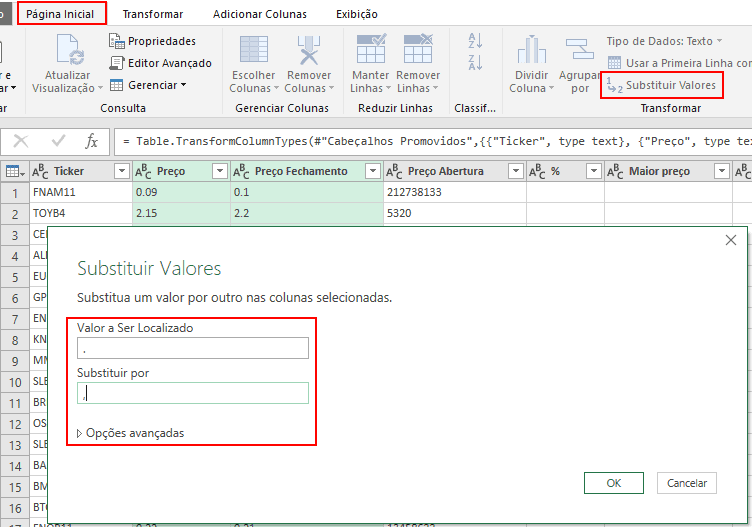
Task: Click the Substituir por input field
Action: (193, 393)
